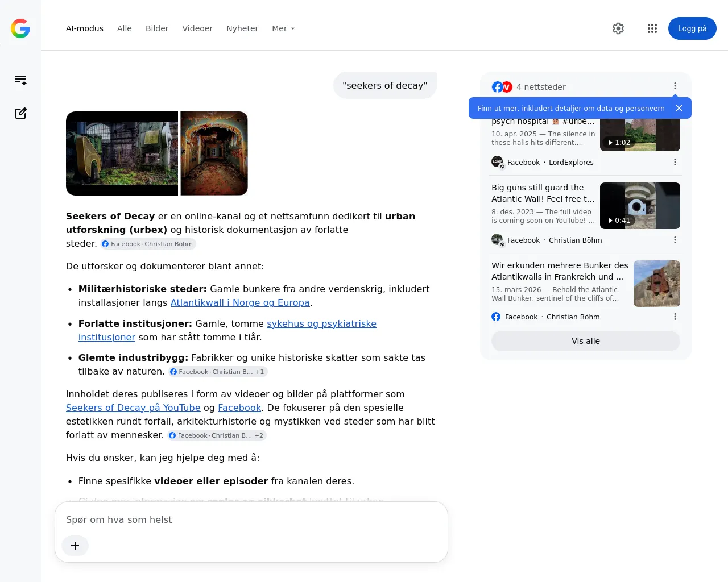The width and height of the screenshot is (728, 582).
Task: Play the 1:02 psych hospital video thumbnail
Action: click(x=640, y=135)
